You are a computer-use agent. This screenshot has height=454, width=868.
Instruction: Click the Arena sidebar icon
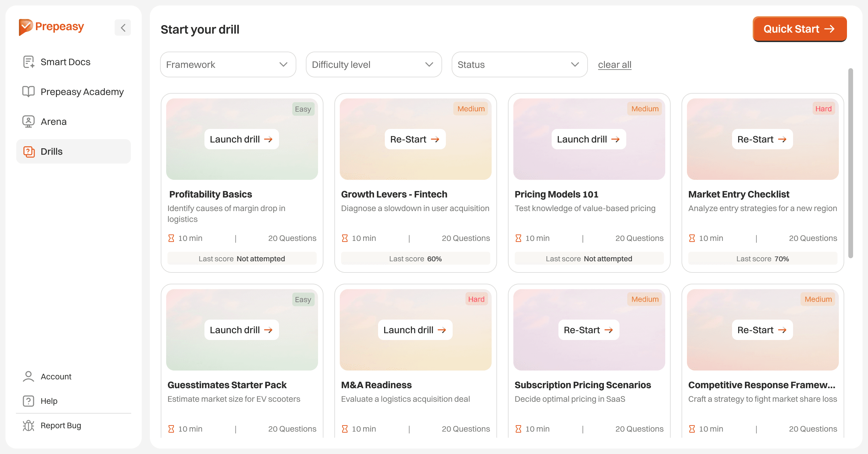[28, 121]
